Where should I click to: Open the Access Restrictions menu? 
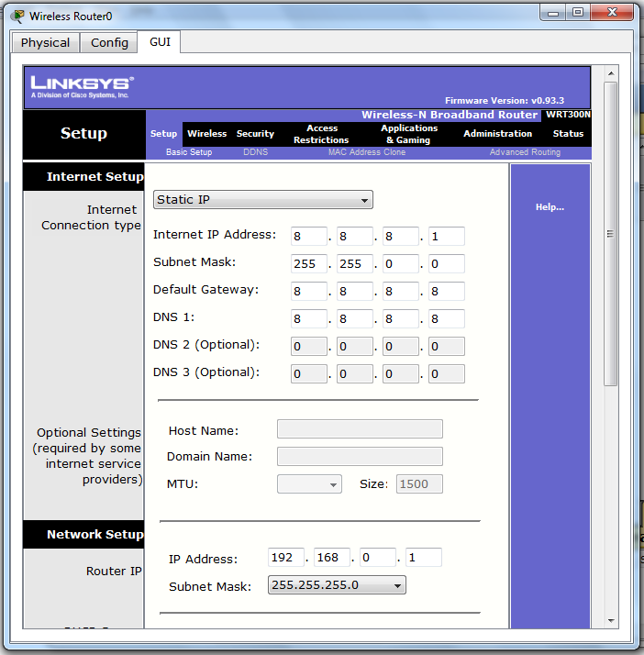pos(321,134)
